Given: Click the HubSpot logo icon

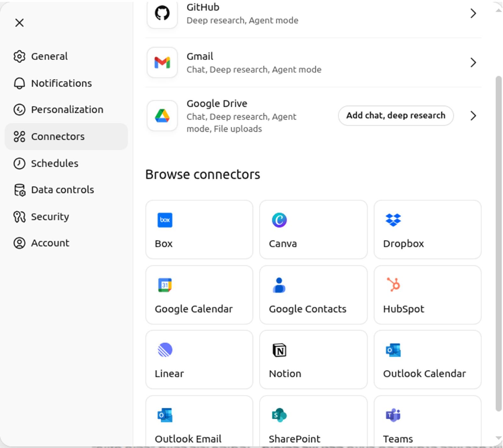Looking at the screenshot, I should pyautogui.click(x=393, y=284).
